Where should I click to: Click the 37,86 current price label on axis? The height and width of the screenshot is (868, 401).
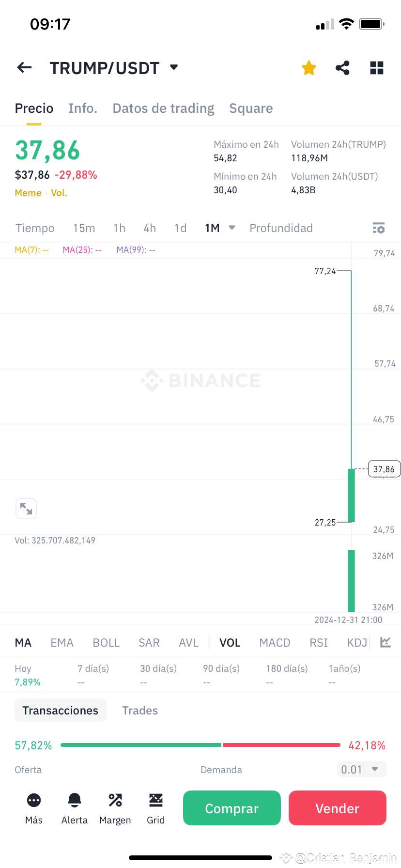(384, 469)
